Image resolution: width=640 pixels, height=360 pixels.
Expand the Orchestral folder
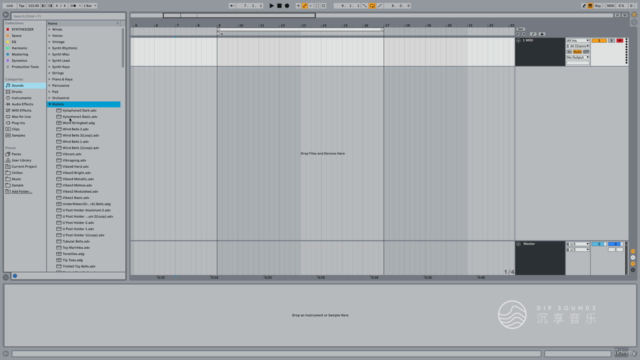point(49,98)
